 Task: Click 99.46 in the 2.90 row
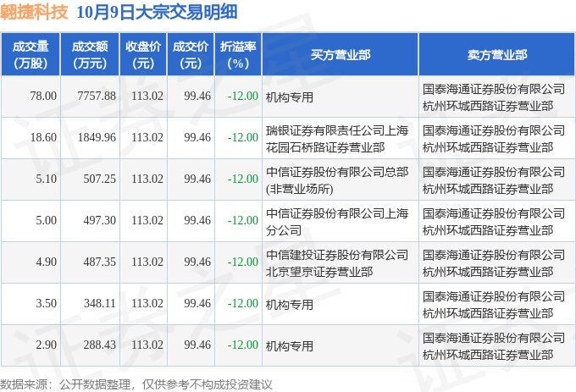point(197,345)
